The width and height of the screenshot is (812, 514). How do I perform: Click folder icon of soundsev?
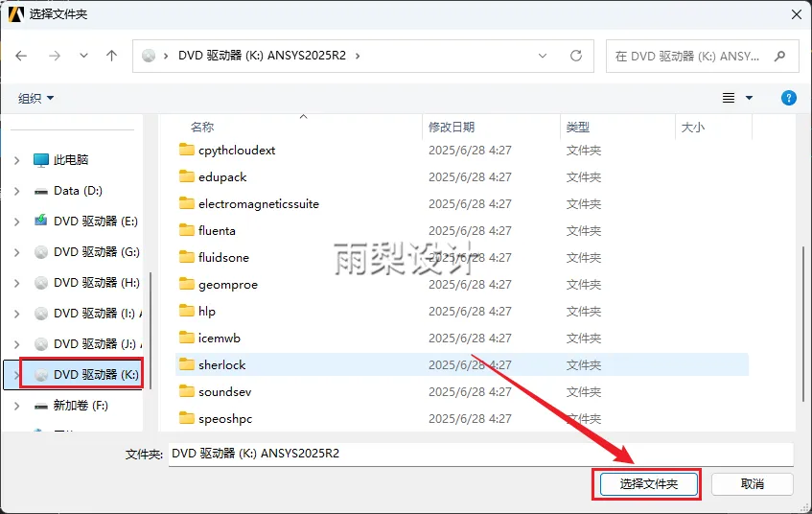click(186, 391)
